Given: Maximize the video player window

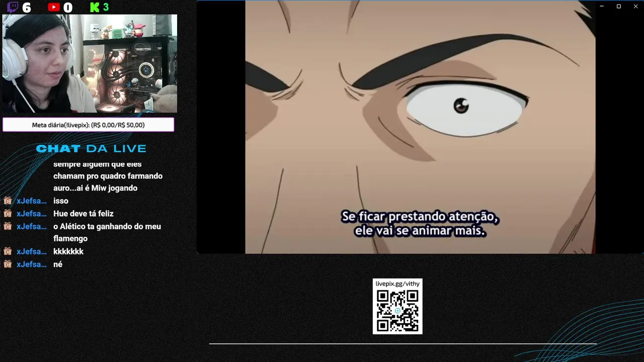Looking at the screenshot, I should click(619, 6).
